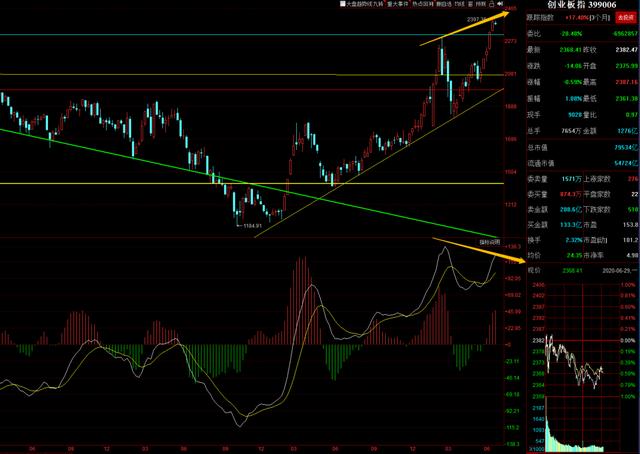Select the 跟踪指数 label
The image size is (640, 454).
pos(540,18)
